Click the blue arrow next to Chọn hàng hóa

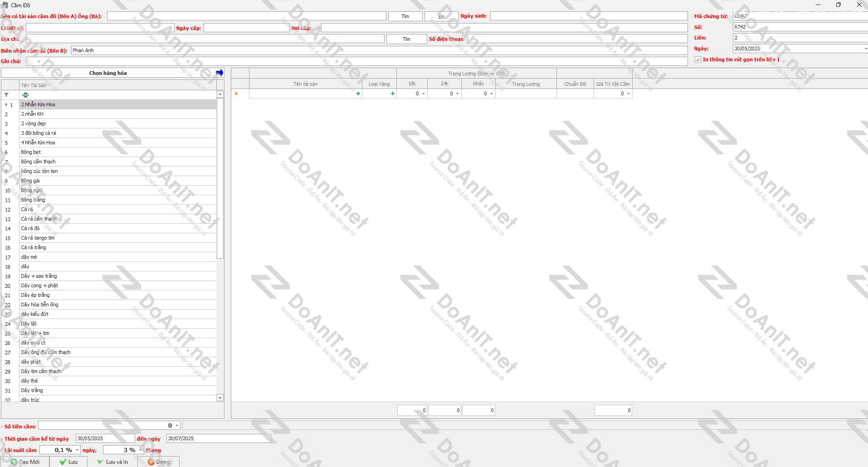click(219, 73)
